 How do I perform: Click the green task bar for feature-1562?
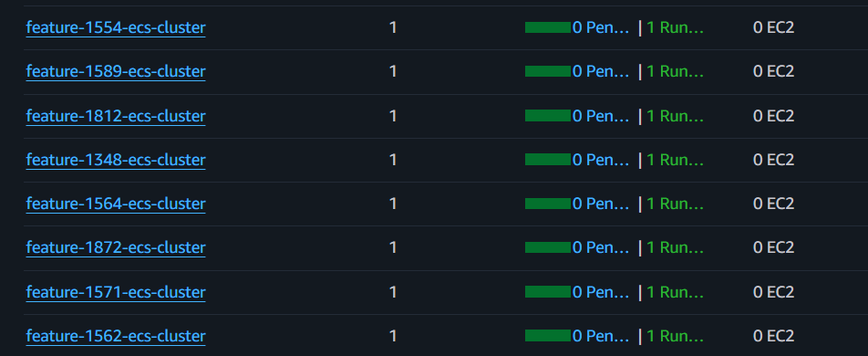548,336
